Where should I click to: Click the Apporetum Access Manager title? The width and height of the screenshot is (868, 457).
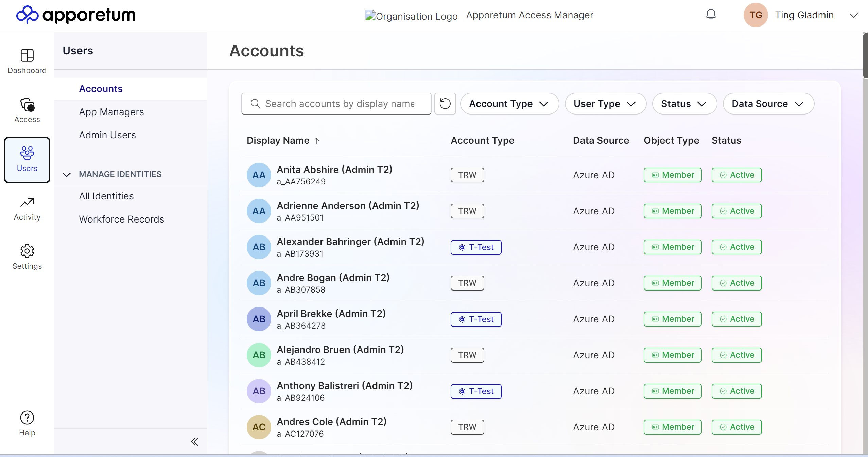point(530,15)
